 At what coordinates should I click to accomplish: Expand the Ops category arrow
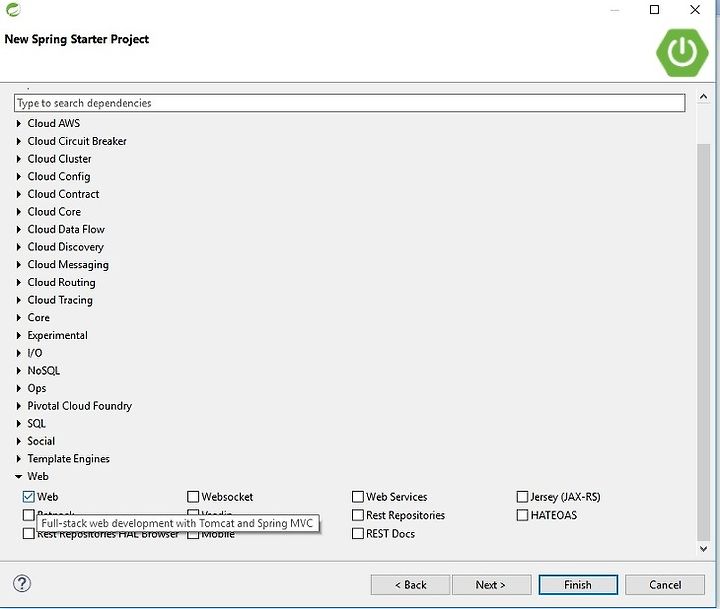(18, 388)
